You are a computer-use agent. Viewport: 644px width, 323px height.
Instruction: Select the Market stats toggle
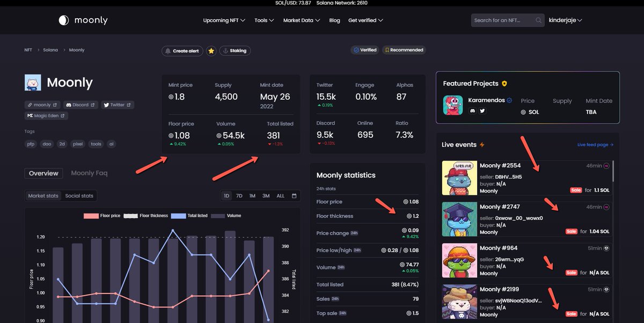click(x=43, y=196)
